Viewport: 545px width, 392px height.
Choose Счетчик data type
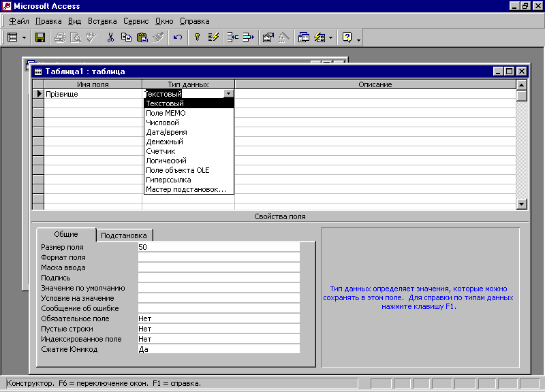(189, 151)
